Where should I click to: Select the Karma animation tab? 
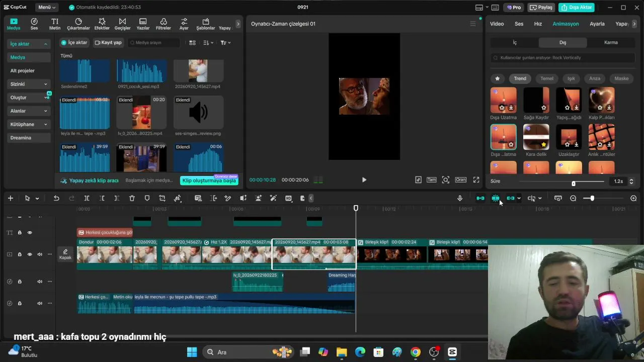[611, 42]
